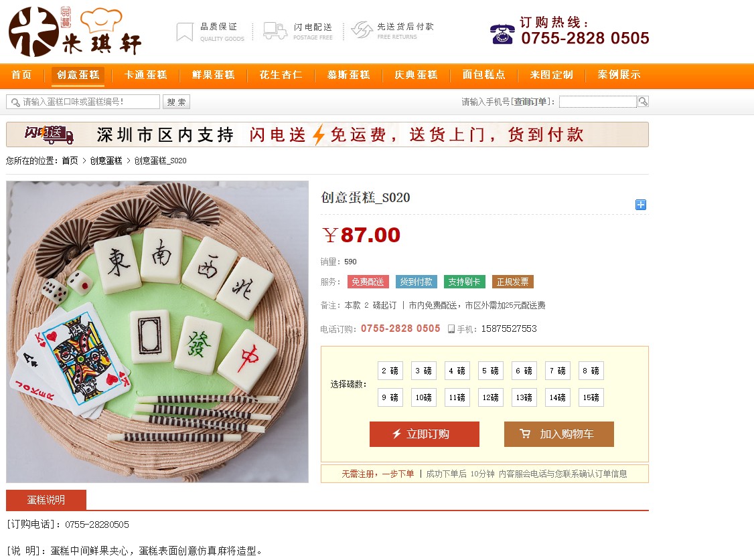Select the 2 磅 weight option
754x560 pixels.
coord(390,371)
